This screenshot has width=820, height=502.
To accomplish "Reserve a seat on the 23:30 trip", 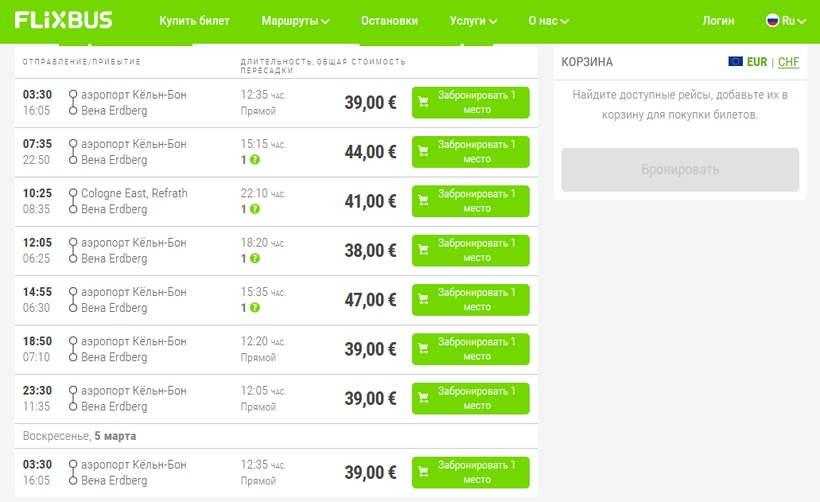I will click(470, 399).
